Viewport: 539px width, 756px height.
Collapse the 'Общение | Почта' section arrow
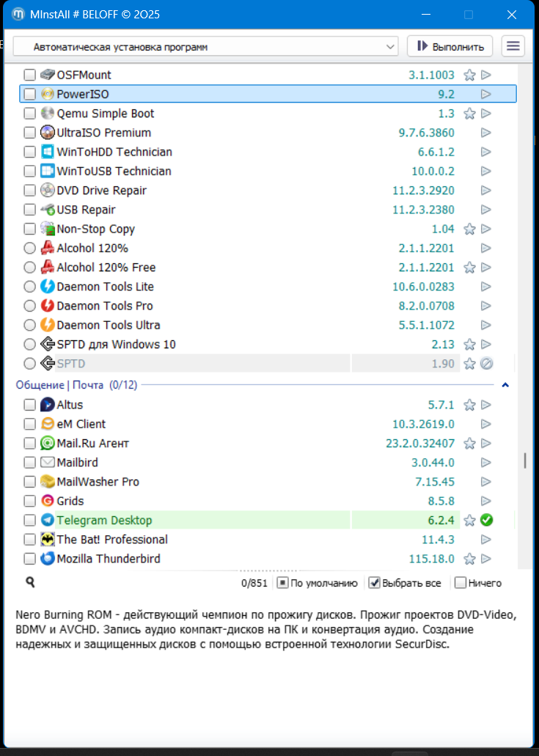coord(505,385)
